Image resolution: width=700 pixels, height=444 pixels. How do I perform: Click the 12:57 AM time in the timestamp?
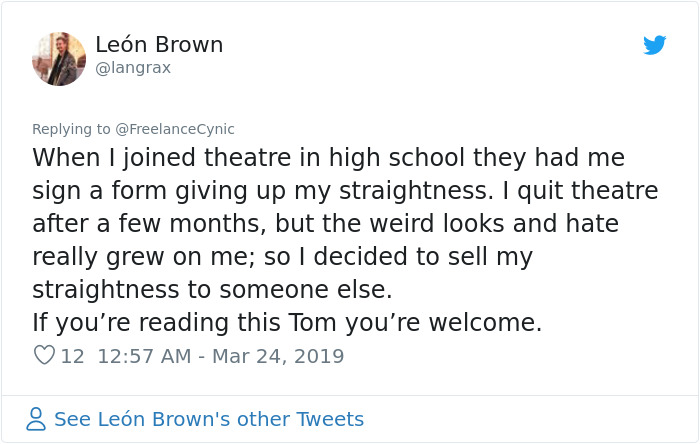click(144, 356)
